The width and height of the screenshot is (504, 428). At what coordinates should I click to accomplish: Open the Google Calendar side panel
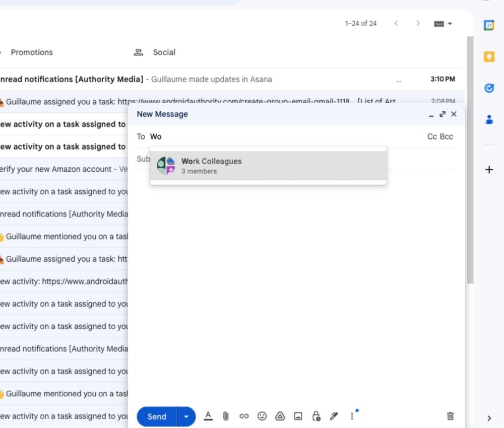point(489,24)
